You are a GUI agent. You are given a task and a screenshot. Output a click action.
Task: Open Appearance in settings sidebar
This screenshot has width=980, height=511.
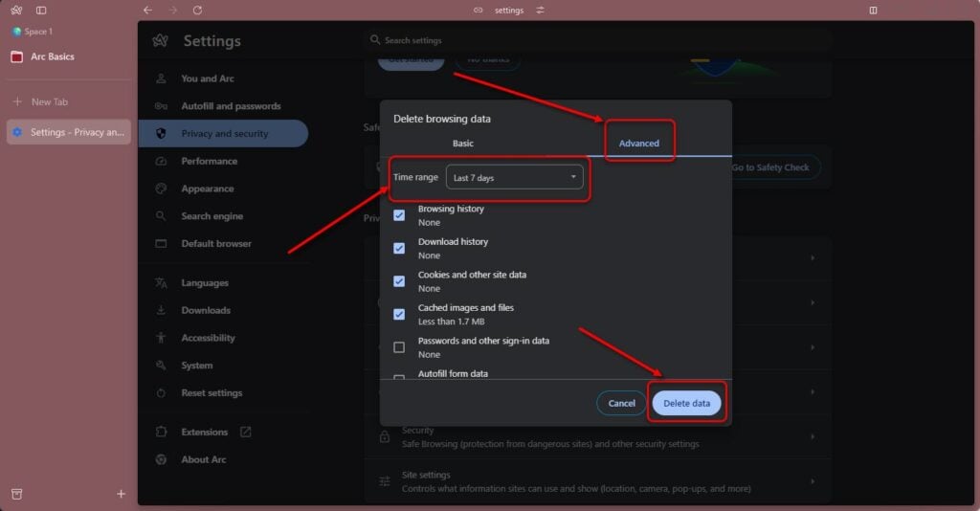(208, 189)
